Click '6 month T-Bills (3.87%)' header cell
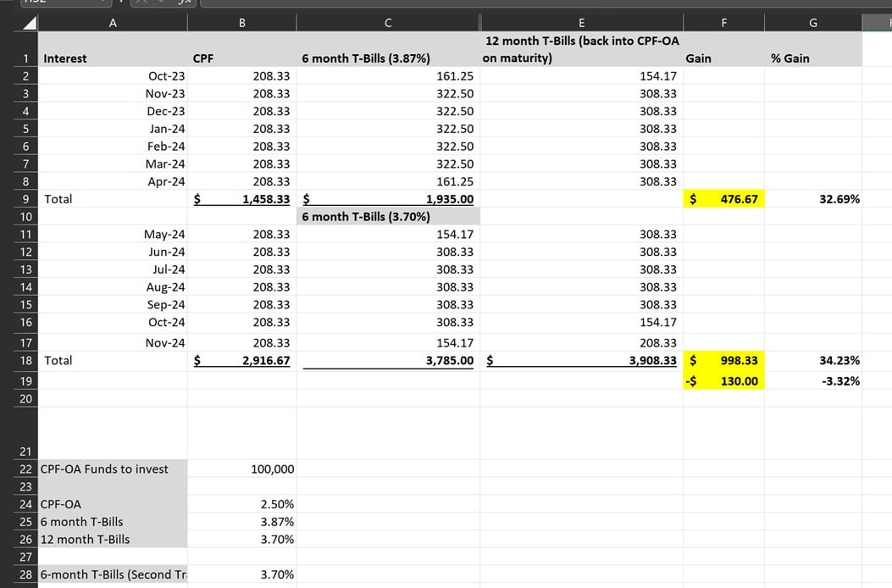Image resolution: width=892 pixels, height=588 pixels. coord(388,49)
